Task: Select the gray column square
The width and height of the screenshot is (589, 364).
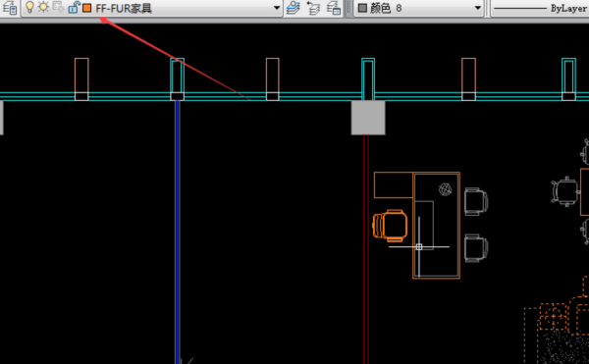Action: (x=368, y=118)
